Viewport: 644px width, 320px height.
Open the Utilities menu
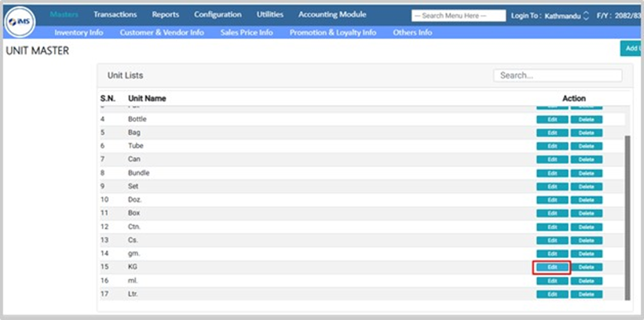click(x=270, y=15)
